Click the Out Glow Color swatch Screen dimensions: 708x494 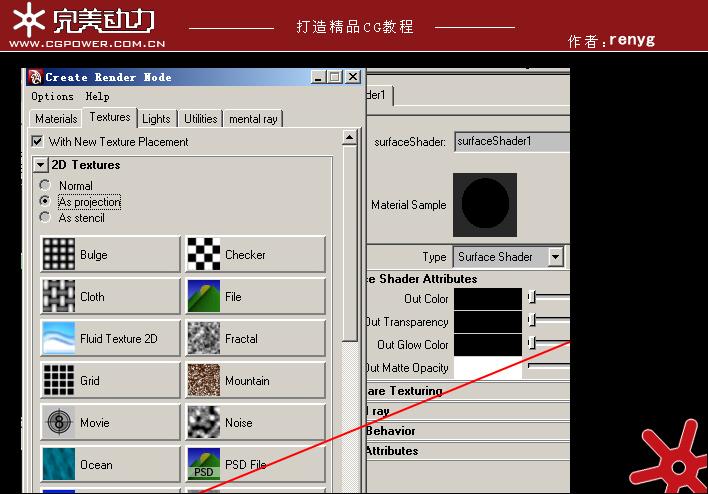(x=488, y=345)
